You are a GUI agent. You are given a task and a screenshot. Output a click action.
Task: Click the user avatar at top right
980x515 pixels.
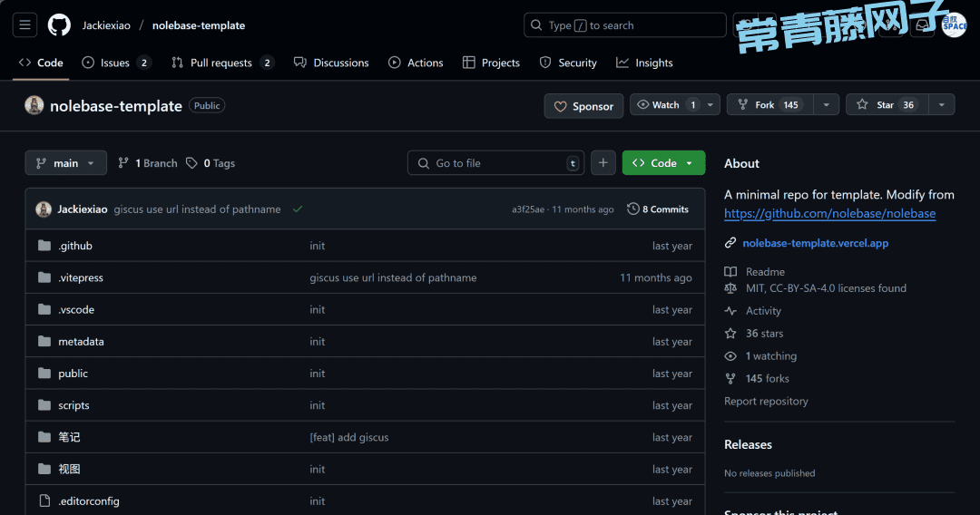pyautogui.click(x=955, y=25)
